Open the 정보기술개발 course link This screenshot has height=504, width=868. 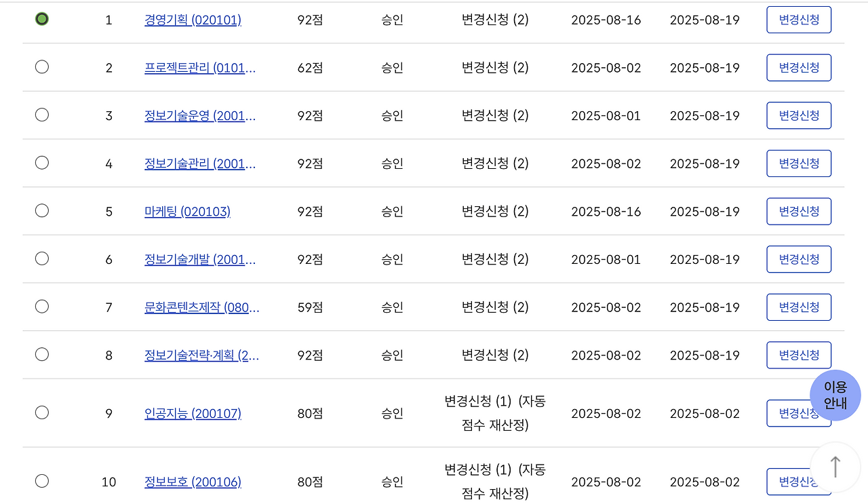tap(199, 258)
